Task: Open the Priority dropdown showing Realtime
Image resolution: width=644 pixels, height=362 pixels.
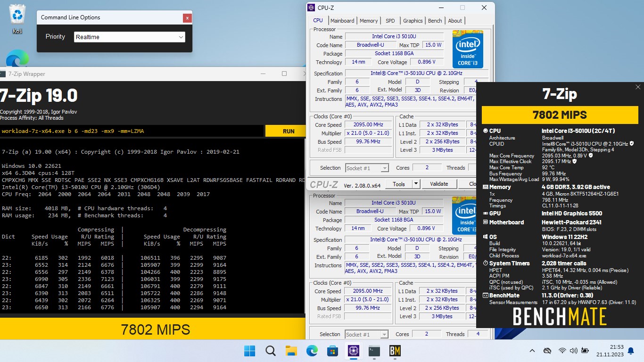Action: coord(130,37)
